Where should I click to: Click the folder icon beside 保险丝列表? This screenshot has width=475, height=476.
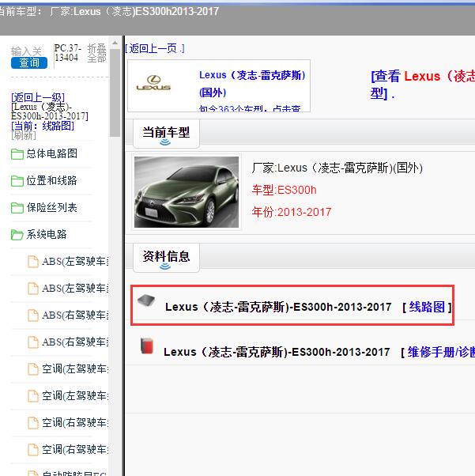point(17,208)
